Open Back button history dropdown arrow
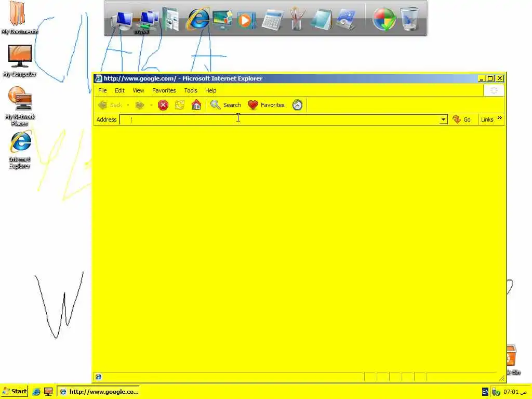 tap(128, 105)
